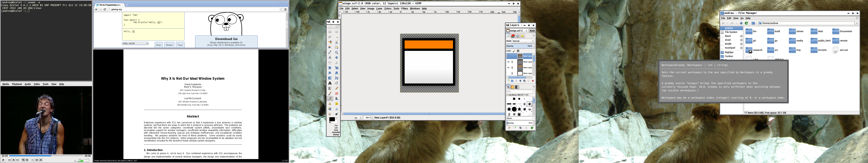The height and width of the screenshot is (163, 868).
Task: Click the Run button on golang.org
Action: [x=159, y=45]
